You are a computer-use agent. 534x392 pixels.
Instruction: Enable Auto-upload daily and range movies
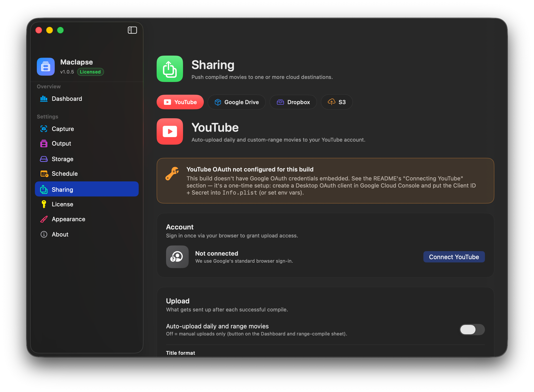(472, 330)
